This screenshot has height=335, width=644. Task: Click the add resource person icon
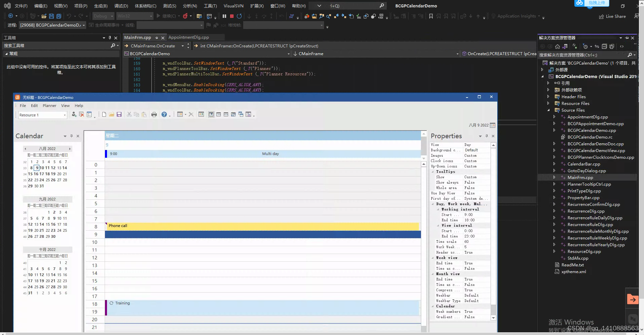(x=74, y=115)
